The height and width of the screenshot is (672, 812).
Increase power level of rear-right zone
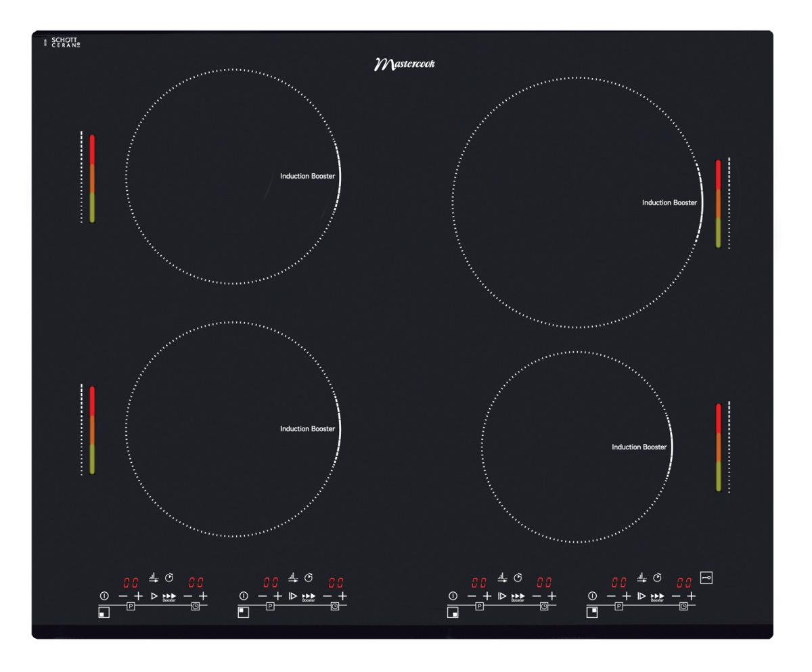click(x=627, y=596)
